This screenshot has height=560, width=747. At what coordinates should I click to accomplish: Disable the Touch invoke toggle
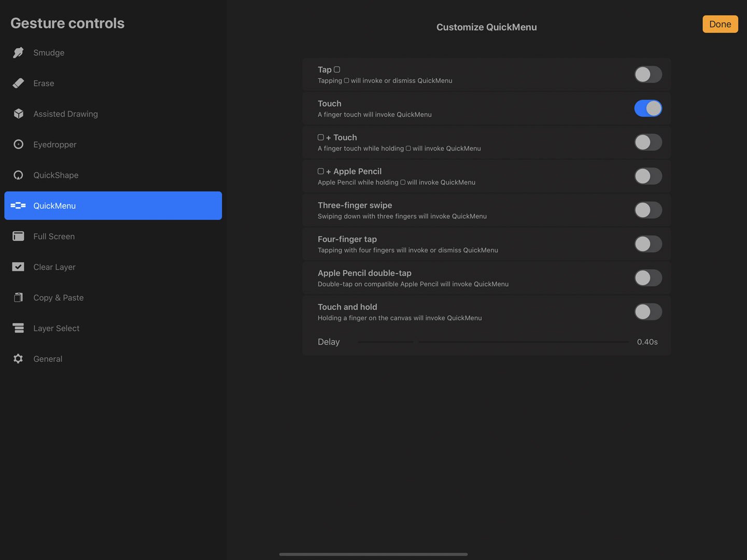click(x=648, y=108)
